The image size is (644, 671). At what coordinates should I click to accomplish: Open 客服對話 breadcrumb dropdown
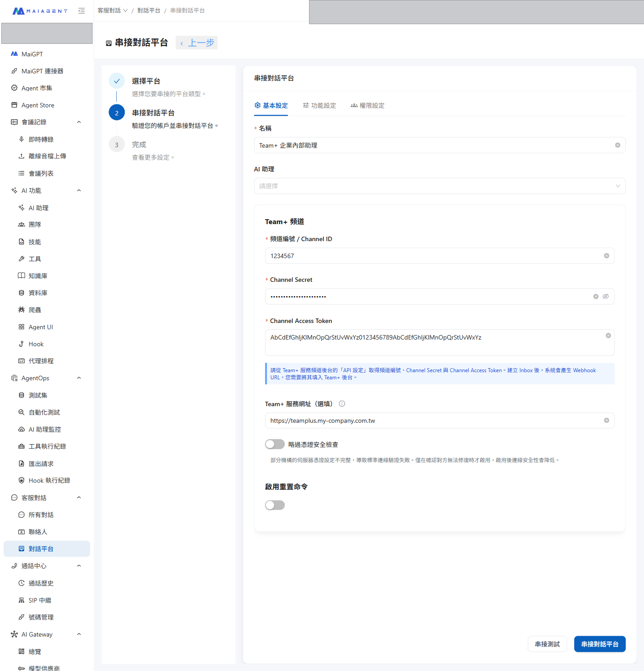113,11
